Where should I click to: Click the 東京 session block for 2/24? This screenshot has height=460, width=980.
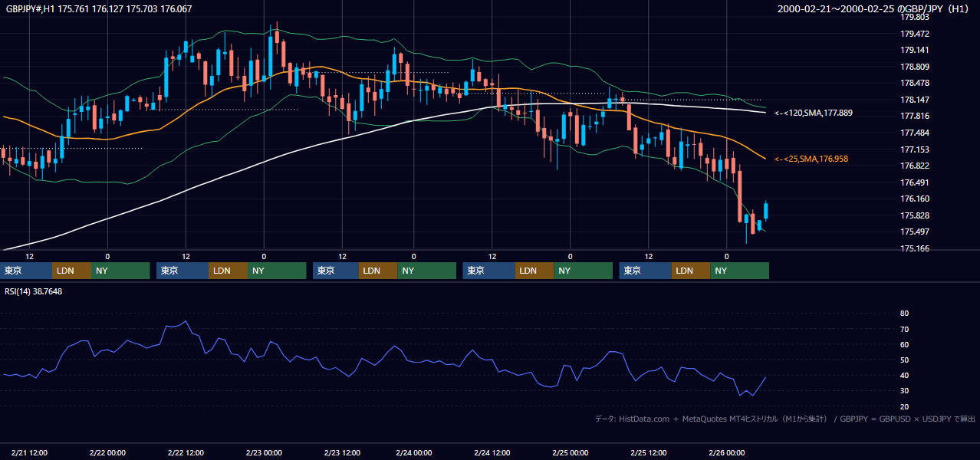[489, 271]
